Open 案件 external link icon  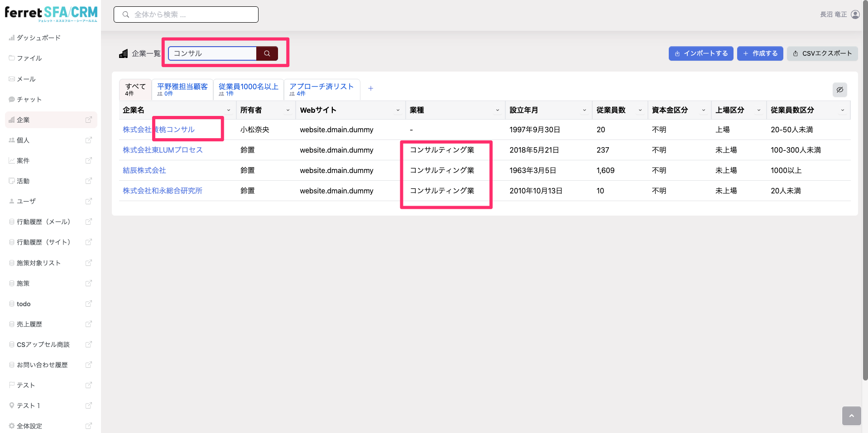point(89,160)
